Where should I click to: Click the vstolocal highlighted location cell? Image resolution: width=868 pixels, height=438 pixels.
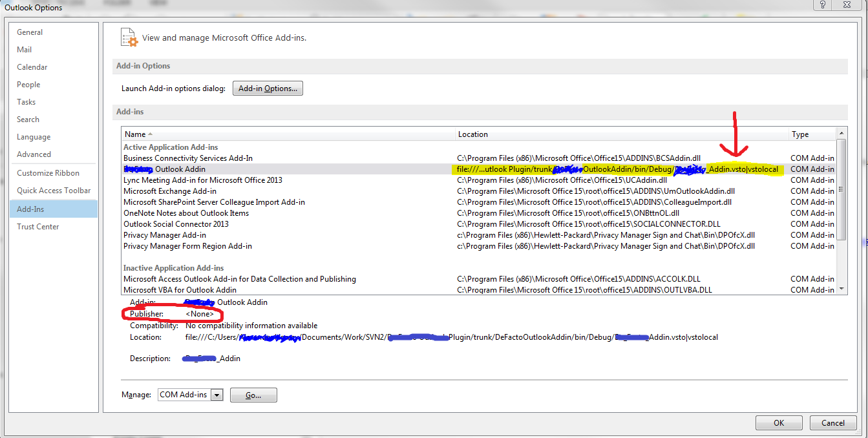[x=617, y=169]
